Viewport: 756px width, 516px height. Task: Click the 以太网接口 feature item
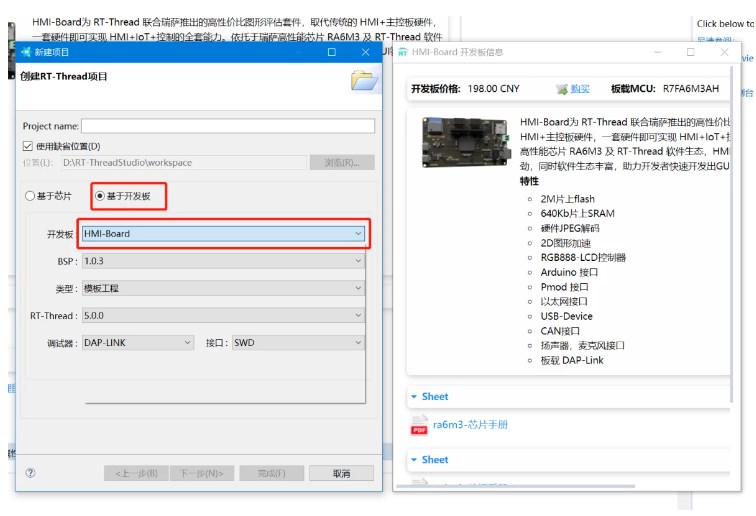click(x=564, y=302)
